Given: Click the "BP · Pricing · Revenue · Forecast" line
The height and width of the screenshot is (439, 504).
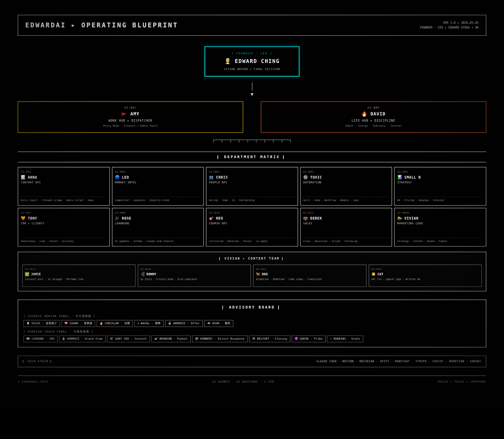Looking at the screenshot, I should pos(421,200).
